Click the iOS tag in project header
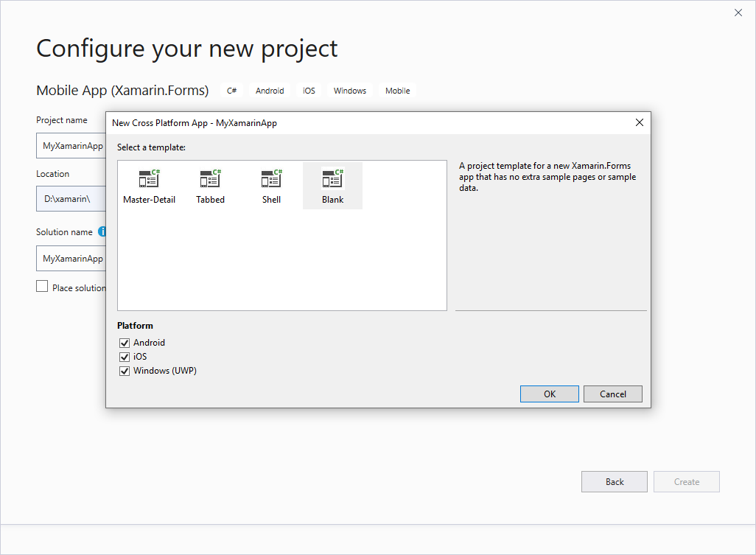Screen dimensions: 756x555 pos(309,91)
